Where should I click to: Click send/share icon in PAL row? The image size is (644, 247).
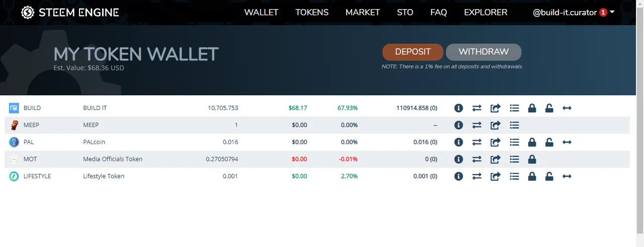click(x=496, y=142)
